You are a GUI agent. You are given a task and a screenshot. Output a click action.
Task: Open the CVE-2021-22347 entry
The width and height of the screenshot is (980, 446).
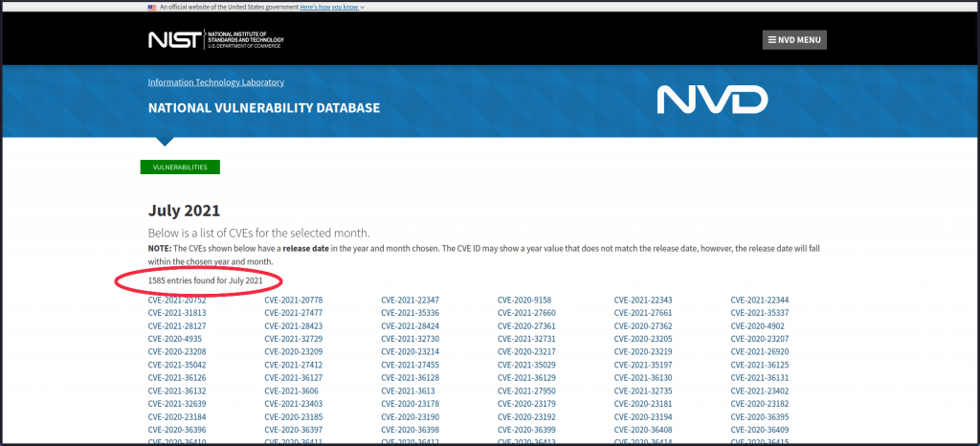point(410,300)
